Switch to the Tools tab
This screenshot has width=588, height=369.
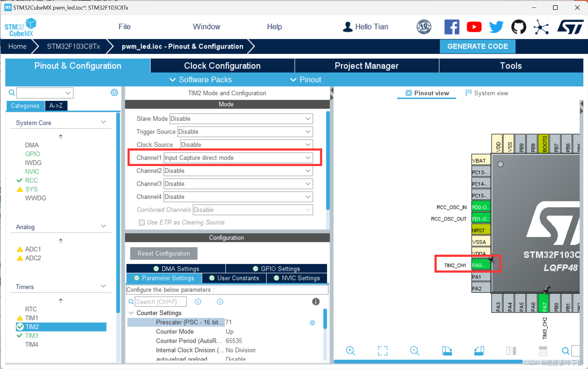pyautogui.click(x=511, y=66)
